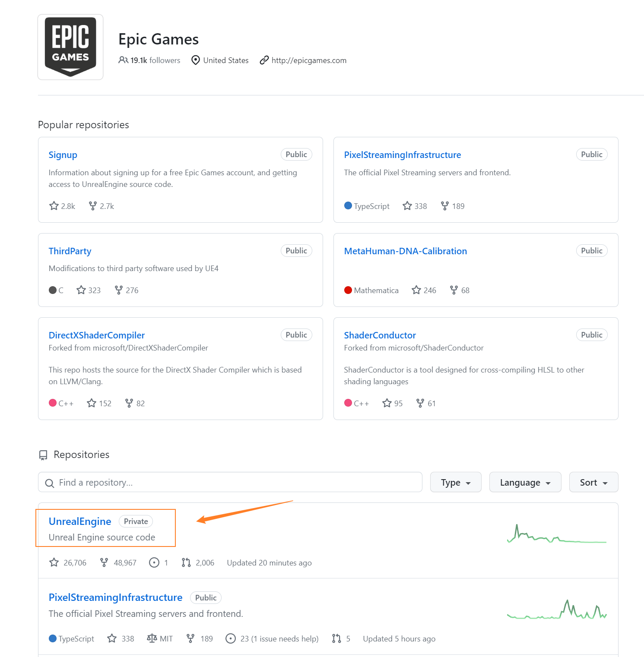Viewport: 644px width, 657px height.
Task: Open the 19.1k followers link
Action: 155,60
